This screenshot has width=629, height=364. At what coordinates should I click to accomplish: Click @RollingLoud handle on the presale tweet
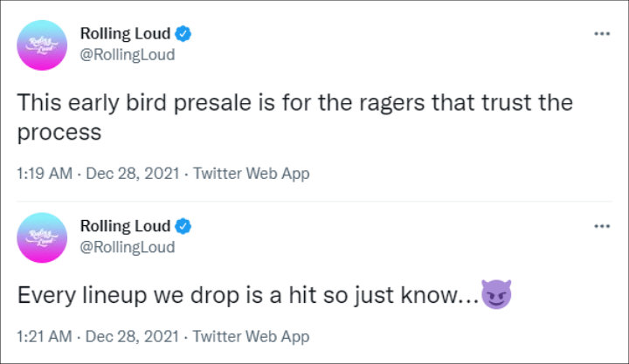point(128,55)
